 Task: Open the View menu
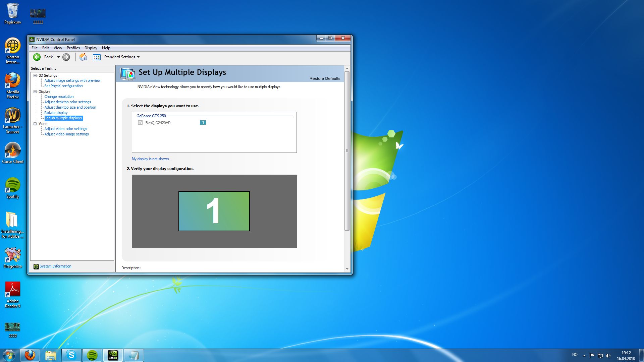tap(58, 48)
